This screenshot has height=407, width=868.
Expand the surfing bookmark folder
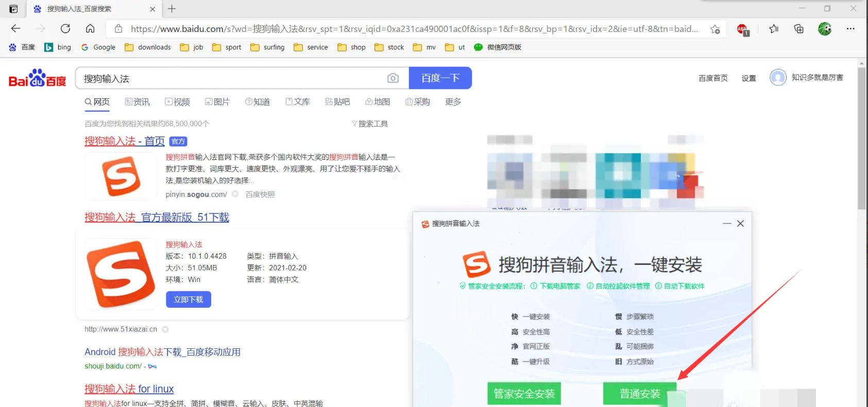point(267,47)
